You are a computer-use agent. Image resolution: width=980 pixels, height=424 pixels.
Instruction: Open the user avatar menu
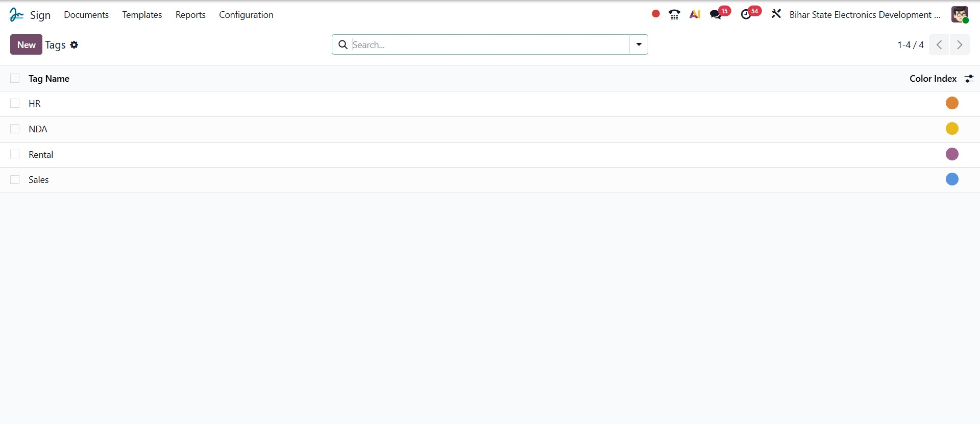point(960,14)
